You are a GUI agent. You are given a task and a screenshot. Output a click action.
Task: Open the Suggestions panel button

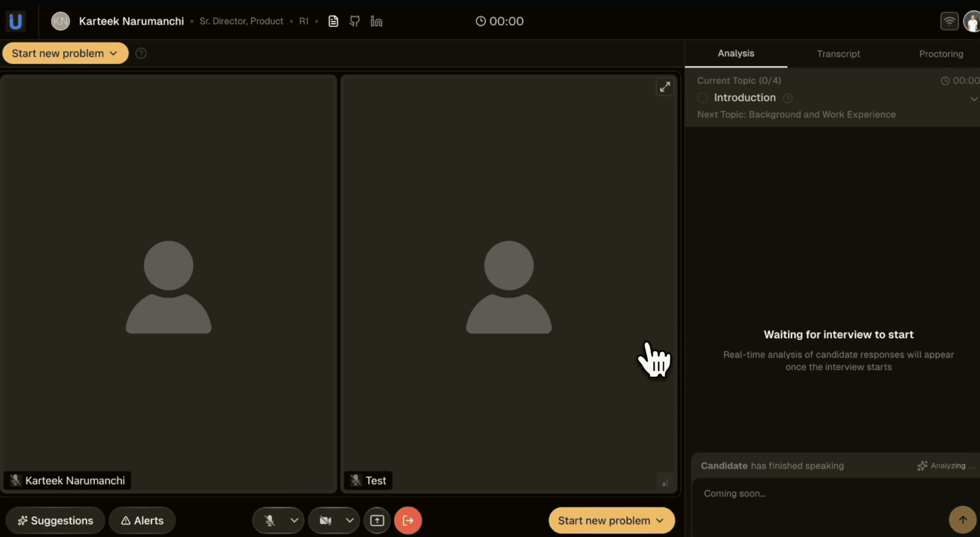point(56,520)
